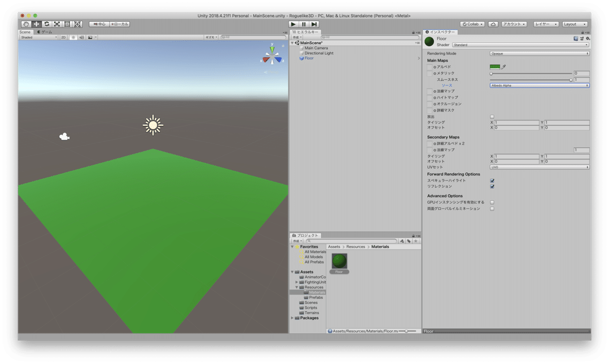The height and width of the screenshot is (364, 609).
Task: Open the Shader Standard dropdown
Action: (x=521, y=45)
